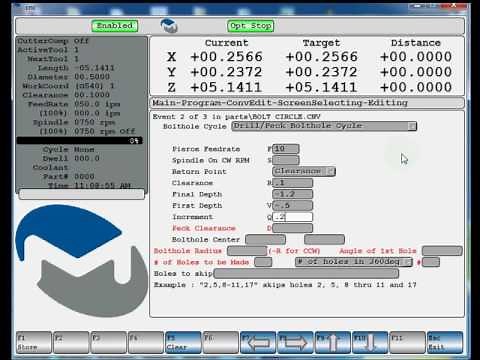Screen dimensions: 480x360
Task: Click the Example skip holes hint text
Action: coord(285,285)
